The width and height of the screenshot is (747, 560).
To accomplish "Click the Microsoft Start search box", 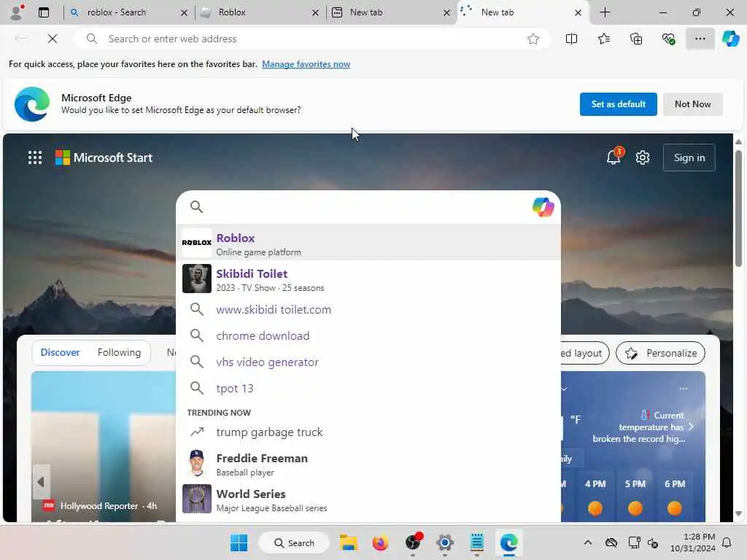I will [367, 207].
